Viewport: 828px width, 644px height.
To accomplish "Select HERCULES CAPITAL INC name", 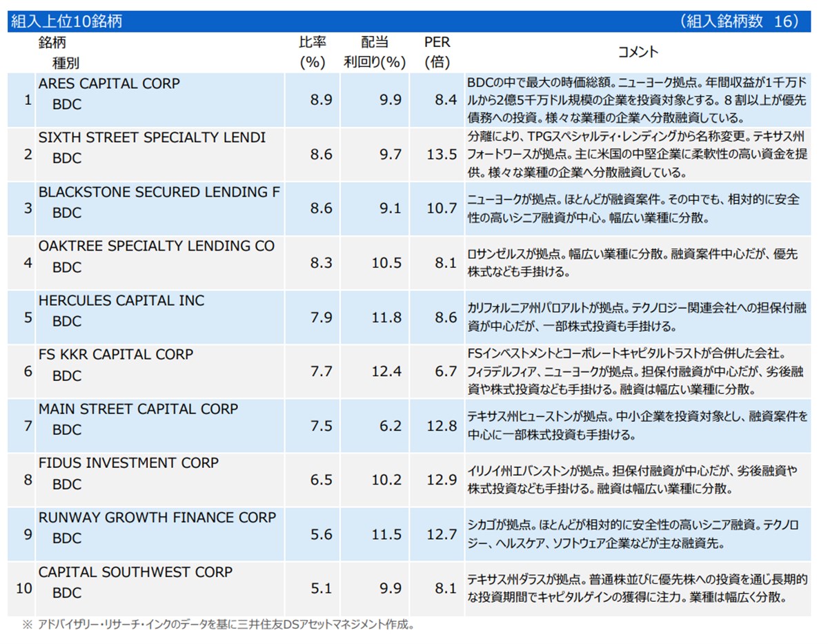I will tap(121, 300).
